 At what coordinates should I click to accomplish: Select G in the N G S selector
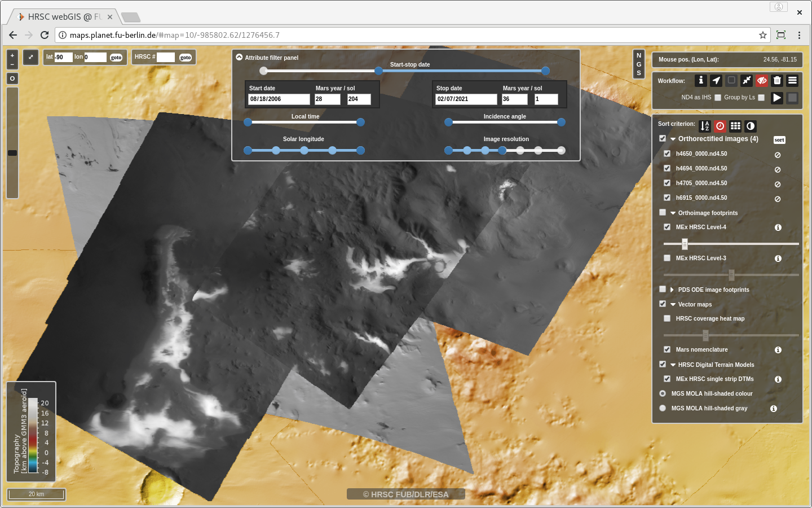coord(639,64)
